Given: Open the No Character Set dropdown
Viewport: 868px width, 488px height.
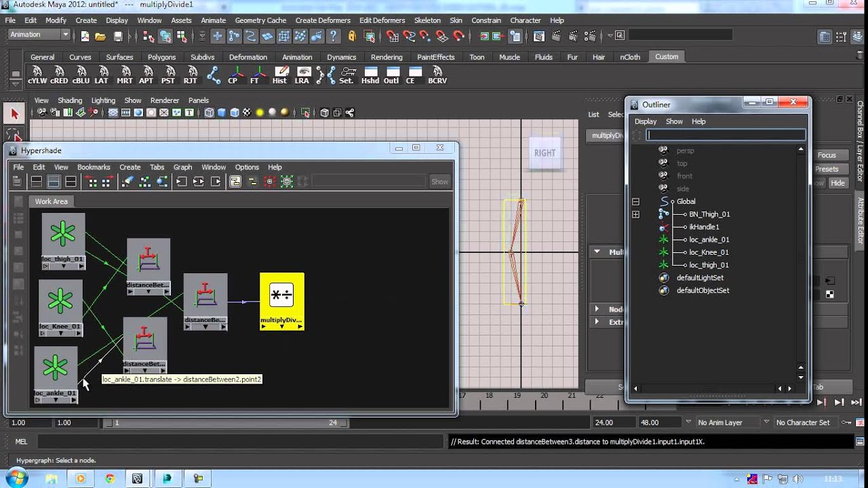Looking at the screenshot, I should [806, 422].
